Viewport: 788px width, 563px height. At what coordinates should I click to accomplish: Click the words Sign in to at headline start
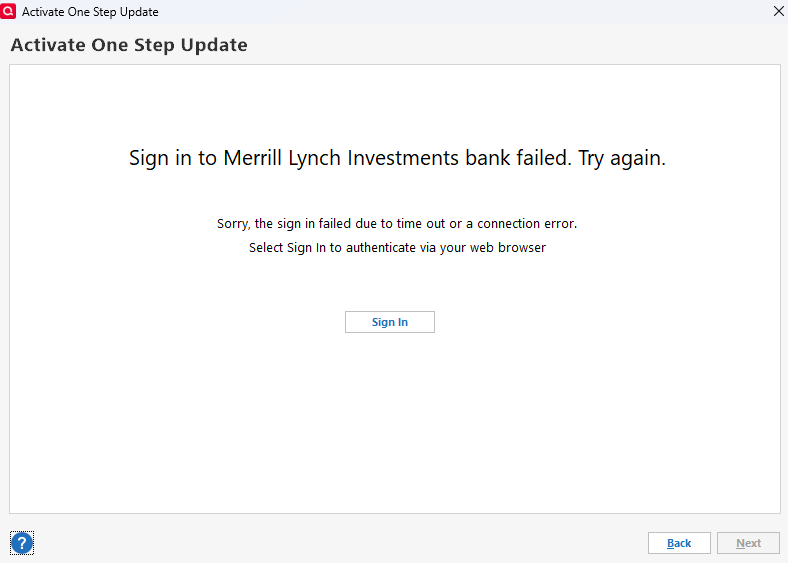[x=173, y=158]
